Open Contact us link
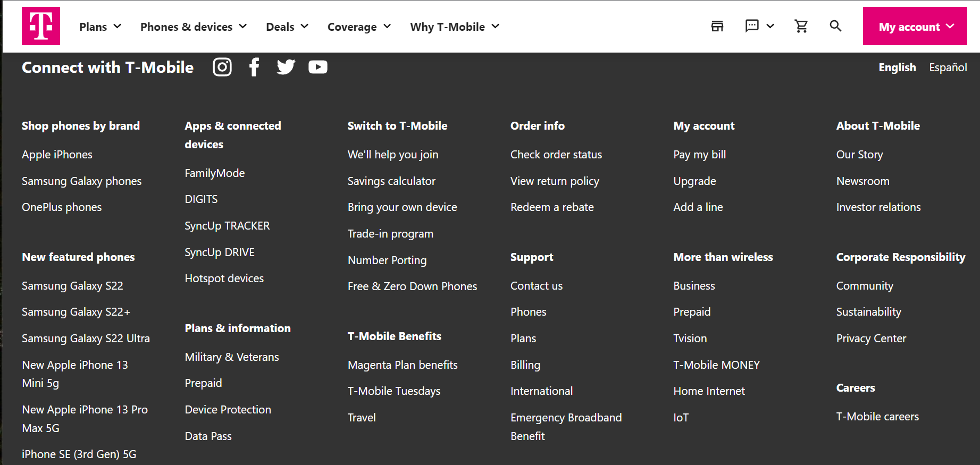Screen dimensions: 980x465 537,286
